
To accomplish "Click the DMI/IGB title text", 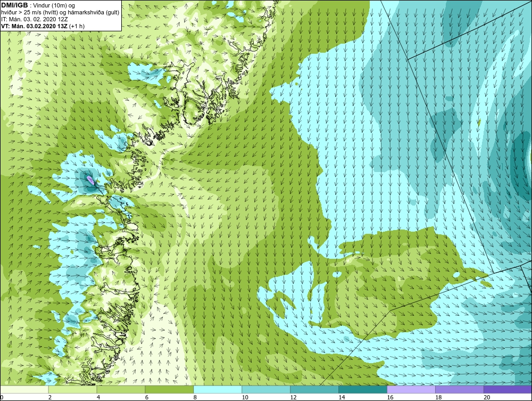I will (14, 5).
